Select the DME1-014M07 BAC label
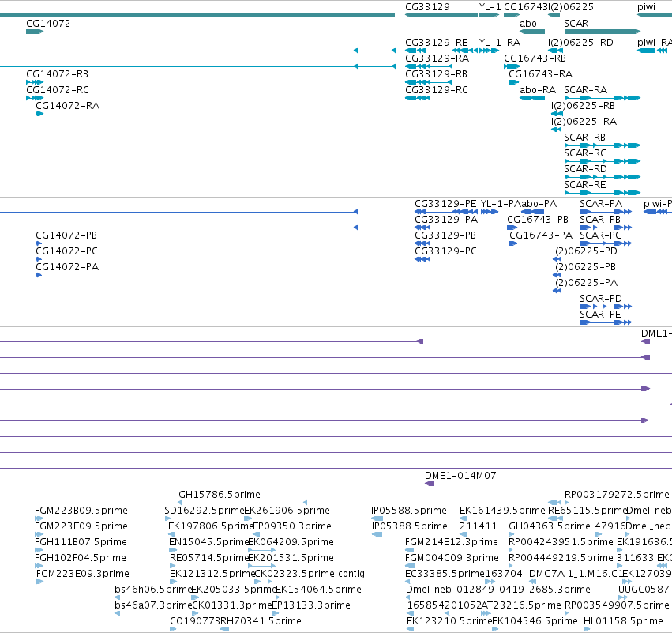 point(460,476)
